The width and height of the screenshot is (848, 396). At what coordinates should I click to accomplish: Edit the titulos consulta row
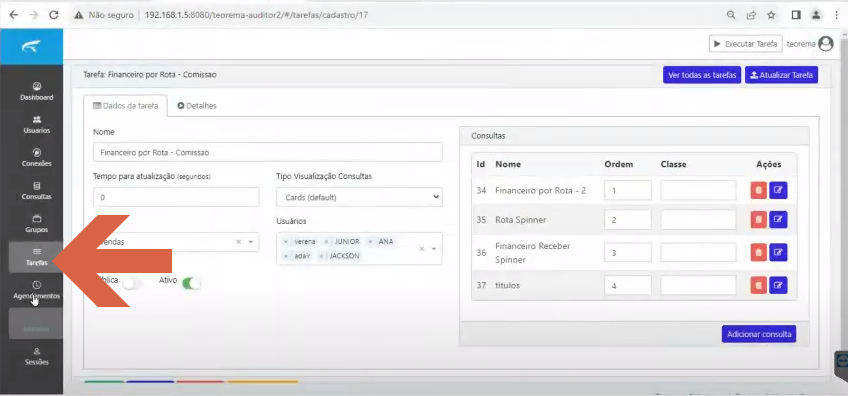coord(778,285)
